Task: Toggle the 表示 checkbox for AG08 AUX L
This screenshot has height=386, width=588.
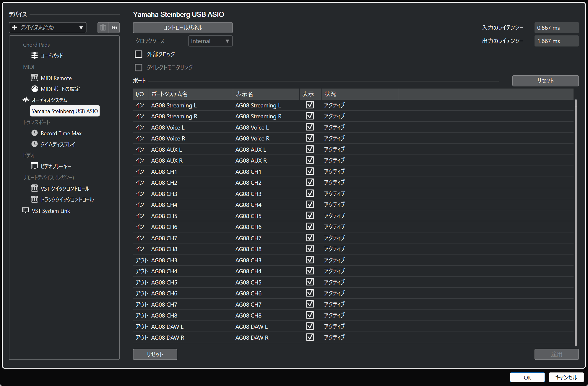Action: [x=310, y=149]
